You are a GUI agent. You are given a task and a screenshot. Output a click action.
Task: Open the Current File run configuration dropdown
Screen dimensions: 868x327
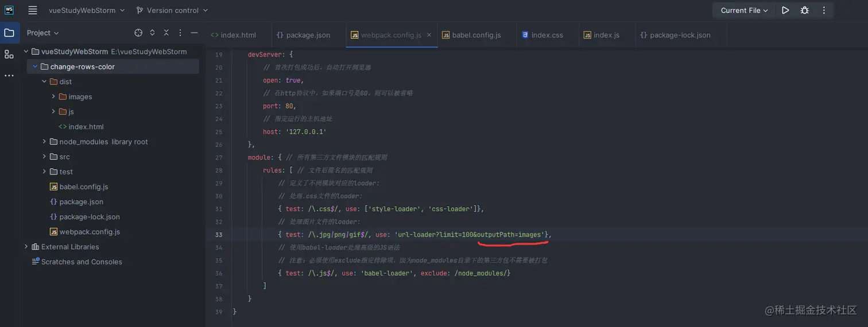744,10
